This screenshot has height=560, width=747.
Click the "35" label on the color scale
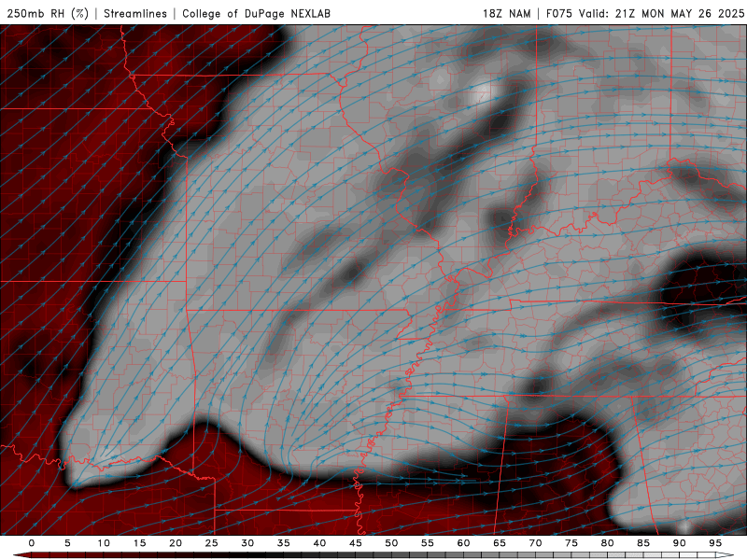[284, 543]
